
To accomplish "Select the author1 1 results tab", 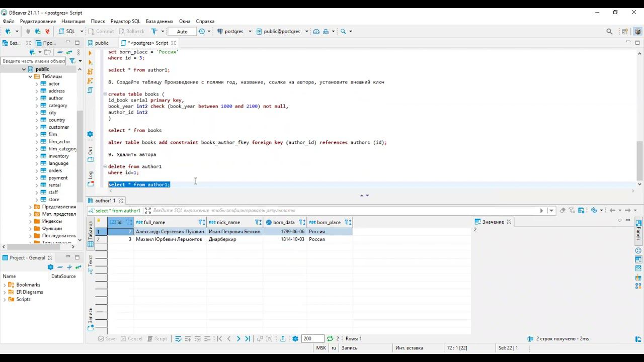I will click(105, 201).
